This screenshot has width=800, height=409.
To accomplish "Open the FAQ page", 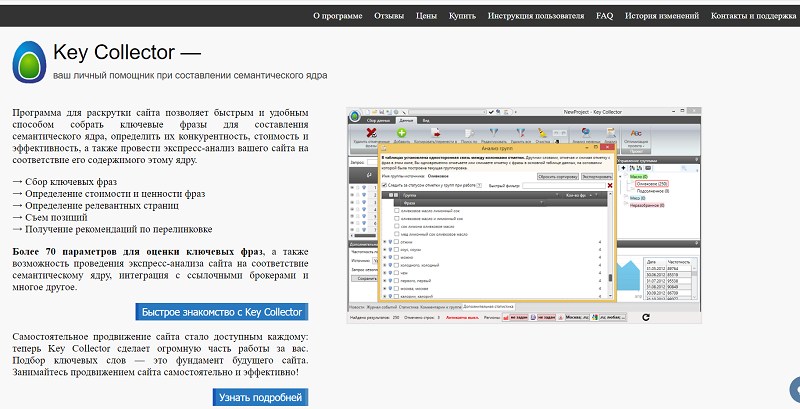I will tap(604, 16).
